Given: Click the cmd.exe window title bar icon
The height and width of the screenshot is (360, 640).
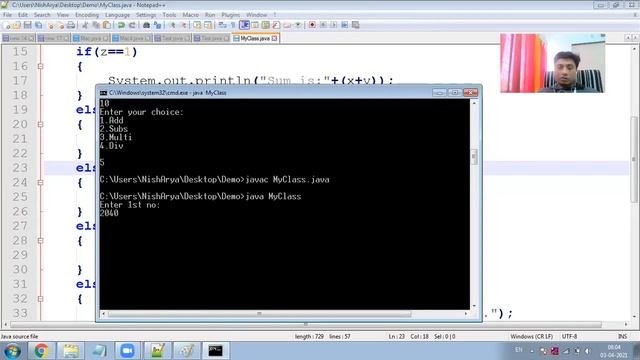Looking at the screenshot, I should point(103,93).
